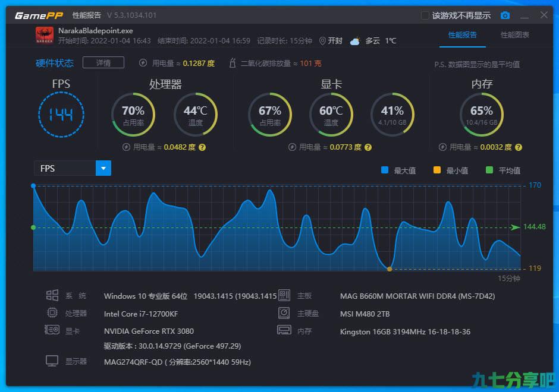Click the 41% video memory gauge
This screenshot has height=392, width=559.
click(392, 115)
